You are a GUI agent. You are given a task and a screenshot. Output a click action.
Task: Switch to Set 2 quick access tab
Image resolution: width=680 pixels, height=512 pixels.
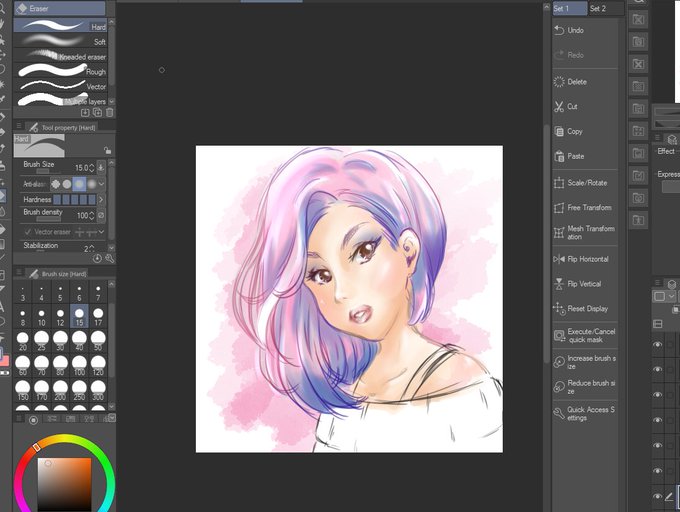click(606, 8)
